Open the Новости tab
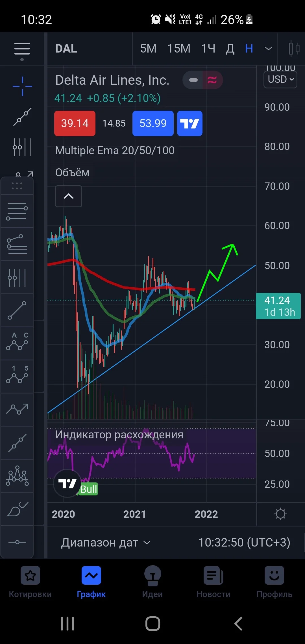Viewport: 305px width, 644px height. tap(213, 582)
